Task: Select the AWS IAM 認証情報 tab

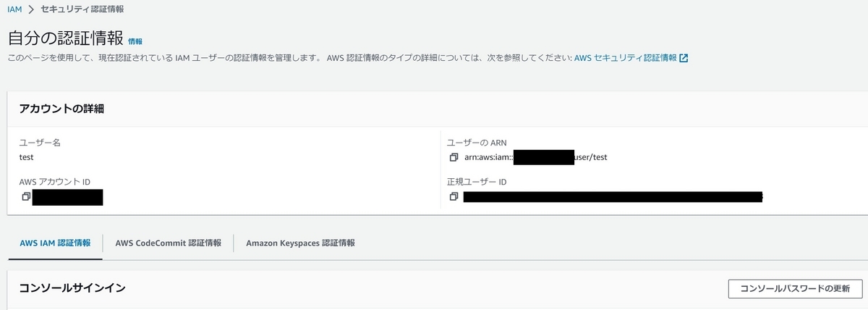Action: [55, 243]
